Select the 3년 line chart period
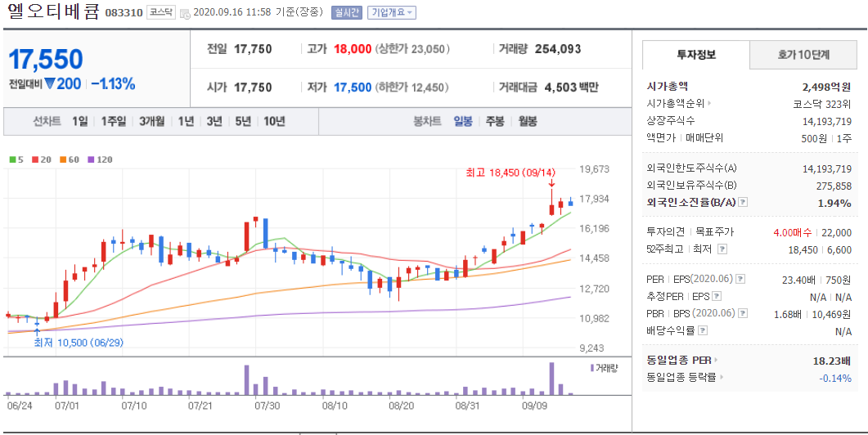 click(x=214, y=122)
